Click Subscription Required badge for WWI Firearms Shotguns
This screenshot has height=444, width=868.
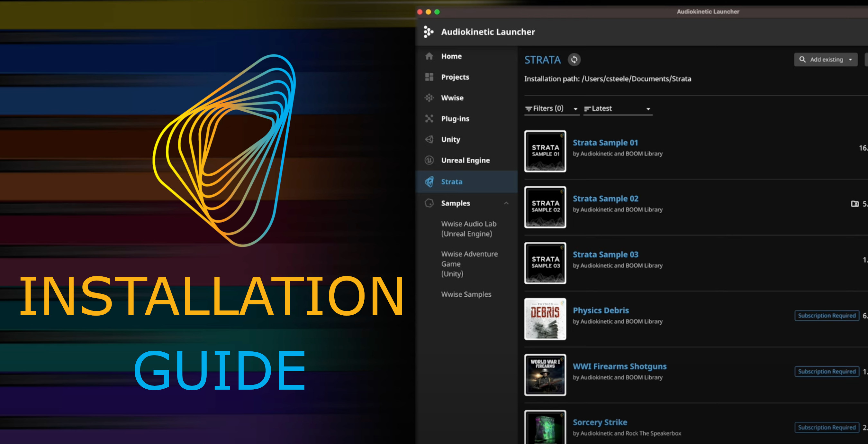[827, 372]
